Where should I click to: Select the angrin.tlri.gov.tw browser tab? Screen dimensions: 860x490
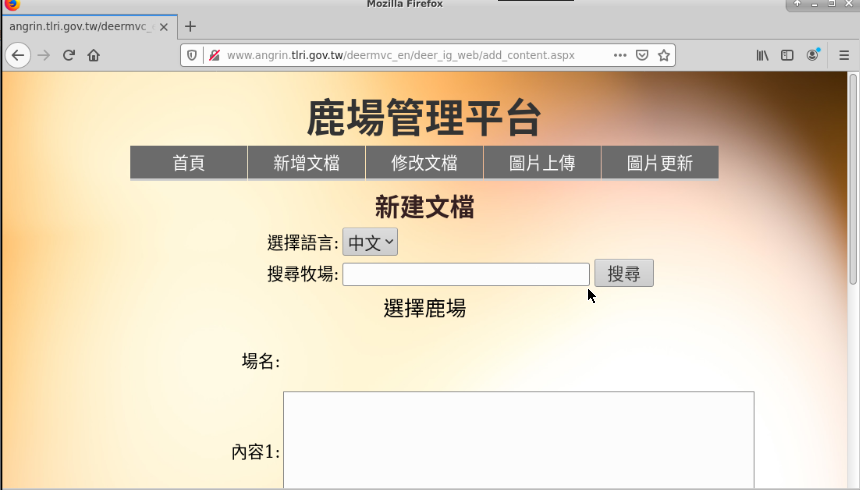89,27
